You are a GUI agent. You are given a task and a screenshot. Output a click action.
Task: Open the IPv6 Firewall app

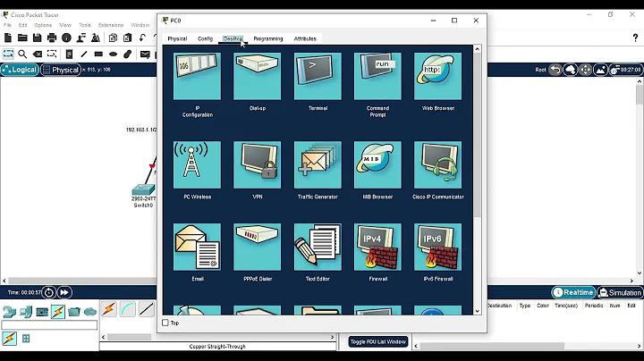click(437, 247)
